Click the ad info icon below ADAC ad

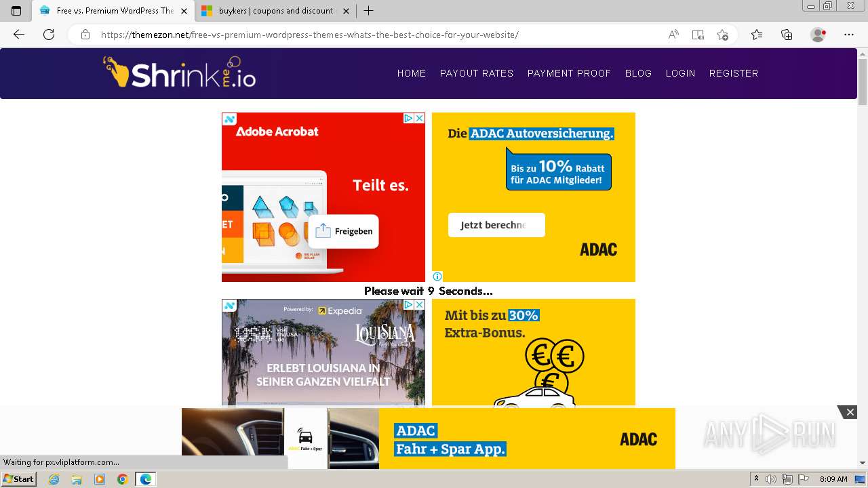[x=437, y=277]
